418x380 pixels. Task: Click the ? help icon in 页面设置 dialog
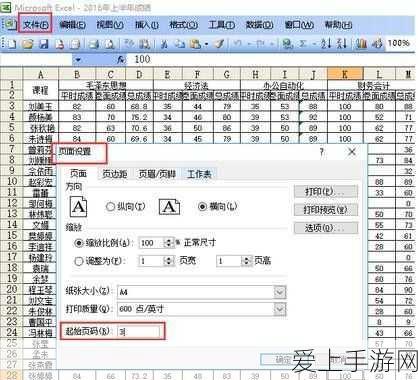pyautogui.click(x=322, y=152)
